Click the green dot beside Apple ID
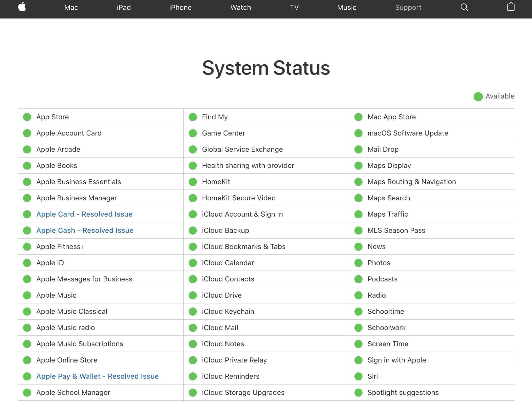This screenshot has width=532, height=402. 27,263
